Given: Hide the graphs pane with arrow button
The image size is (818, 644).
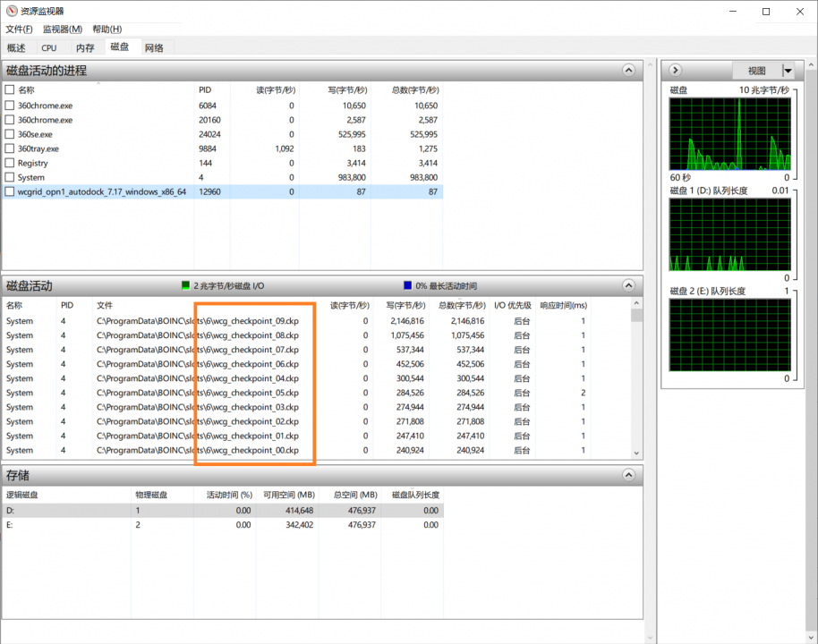Looking at the screenshot, I should coord(676,71).
